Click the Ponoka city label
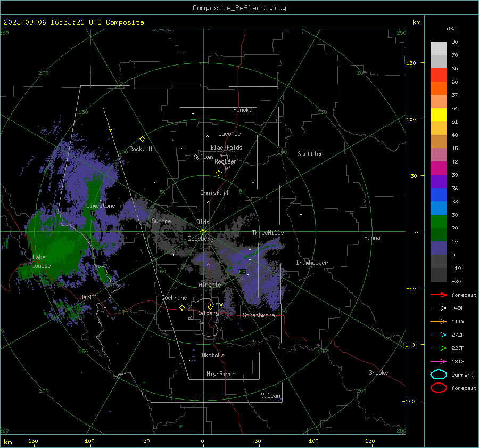Image resolution: width=479 pixels, height=448 pixels. (243, 110)
